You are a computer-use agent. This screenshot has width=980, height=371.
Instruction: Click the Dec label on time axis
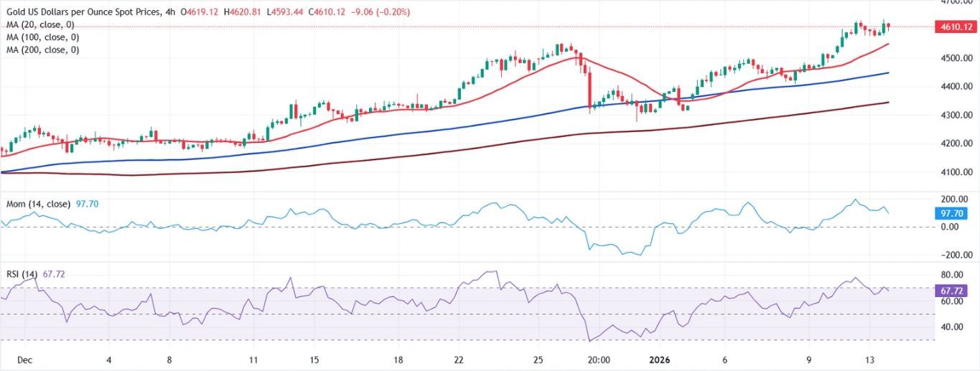(25, 360)
